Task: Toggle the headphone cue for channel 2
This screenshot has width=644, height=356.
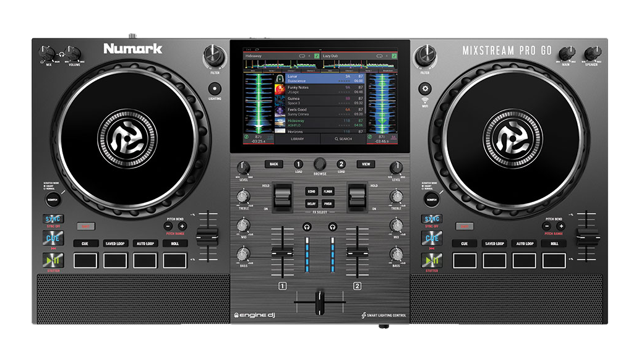Action: [333, 226]
